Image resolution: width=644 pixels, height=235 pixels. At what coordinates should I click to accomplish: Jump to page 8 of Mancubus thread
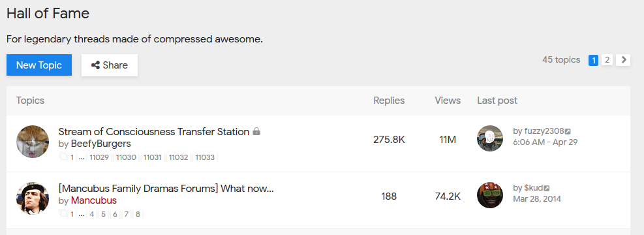(138, 214)
